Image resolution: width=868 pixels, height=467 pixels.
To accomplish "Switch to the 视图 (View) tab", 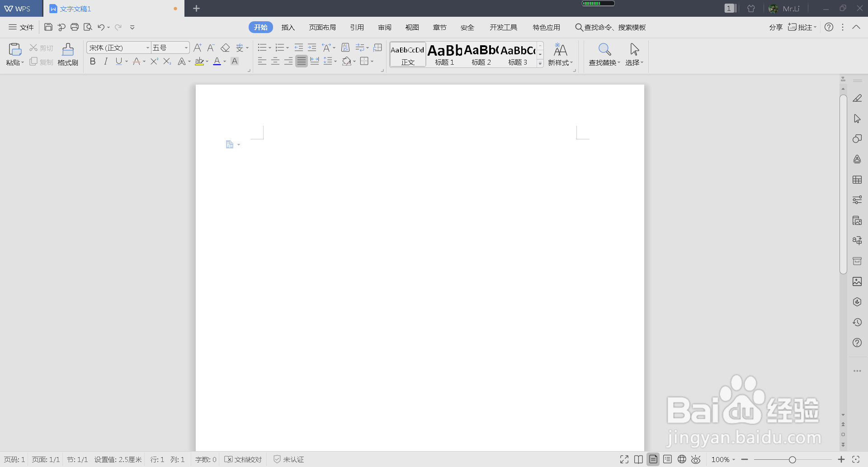I will click(412, 27).
